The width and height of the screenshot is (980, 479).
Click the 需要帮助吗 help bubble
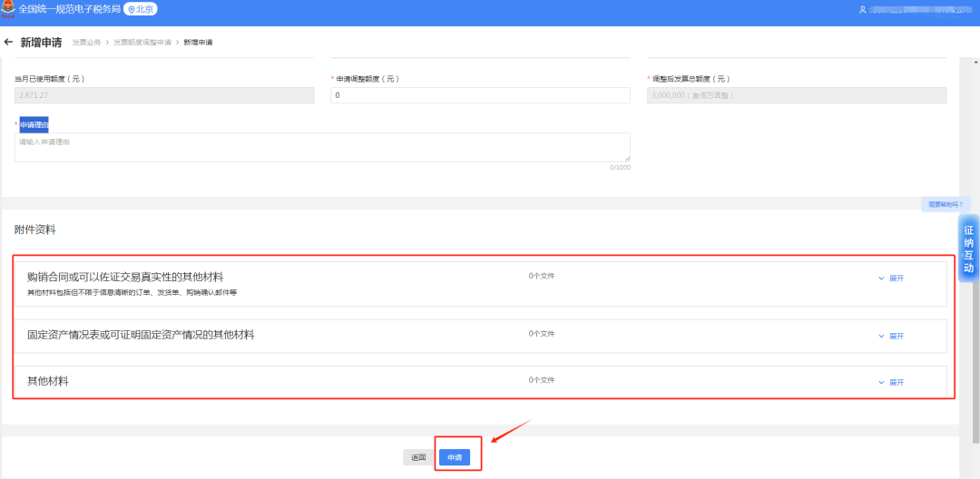click(946, 204)
